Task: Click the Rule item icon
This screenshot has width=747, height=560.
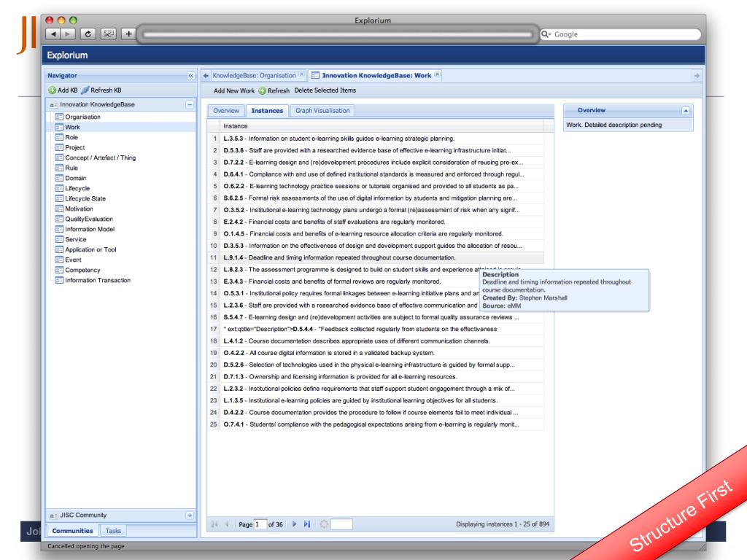Action: (59, 168)
